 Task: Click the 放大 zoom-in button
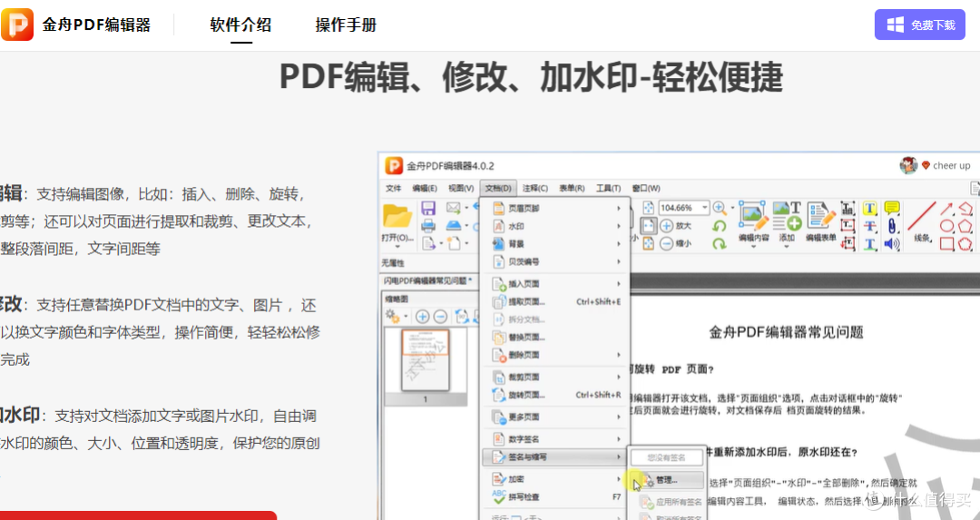[x=676, y=226]
